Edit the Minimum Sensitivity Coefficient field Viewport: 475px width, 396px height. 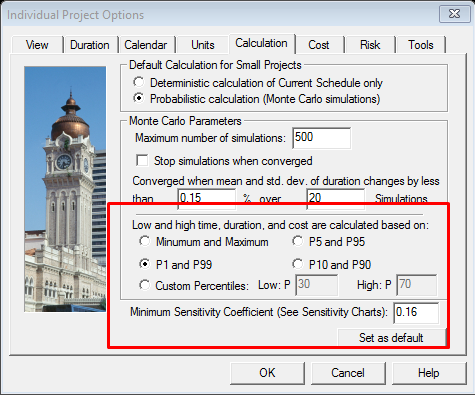point(416,313)
